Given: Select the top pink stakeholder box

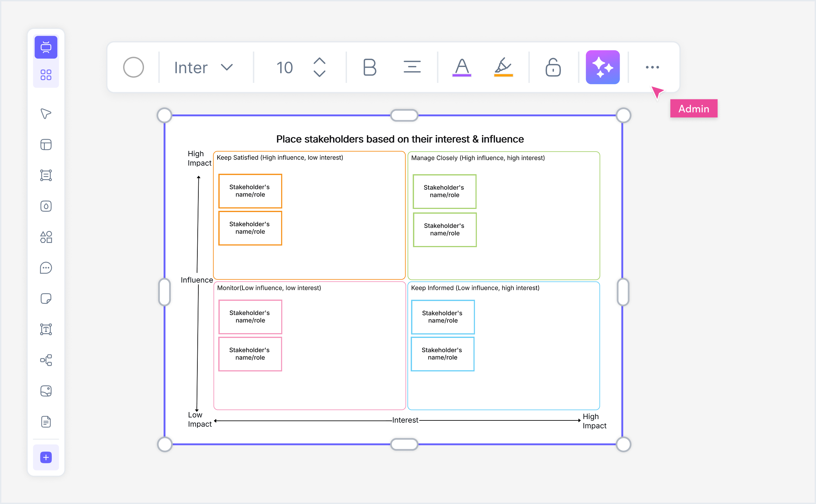Looking at the screenshot, I should pos(250,317).
